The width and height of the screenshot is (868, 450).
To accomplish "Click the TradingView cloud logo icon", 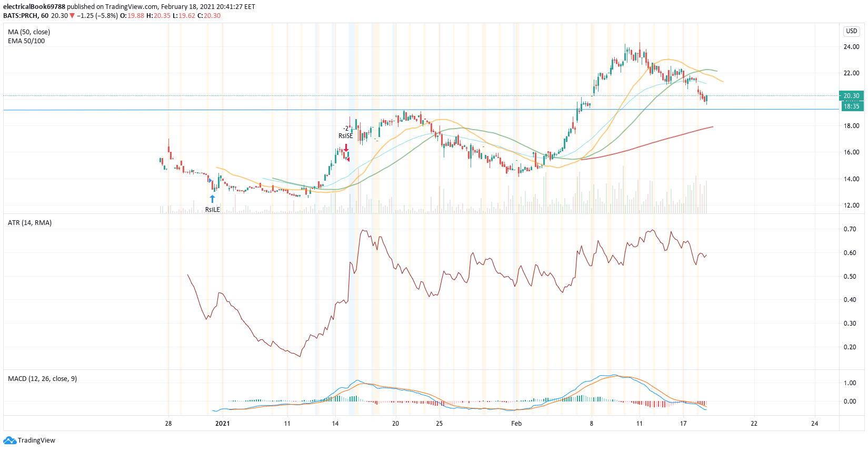I will [9, 441].
